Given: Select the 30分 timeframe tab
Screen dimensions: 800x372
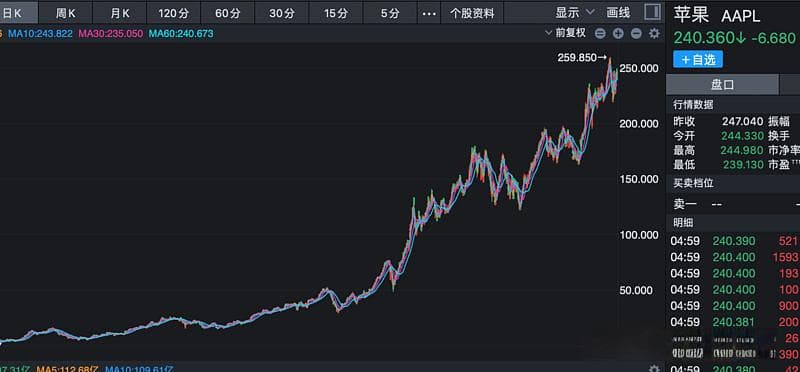Looking at the screenshot, I should point(282,13).
